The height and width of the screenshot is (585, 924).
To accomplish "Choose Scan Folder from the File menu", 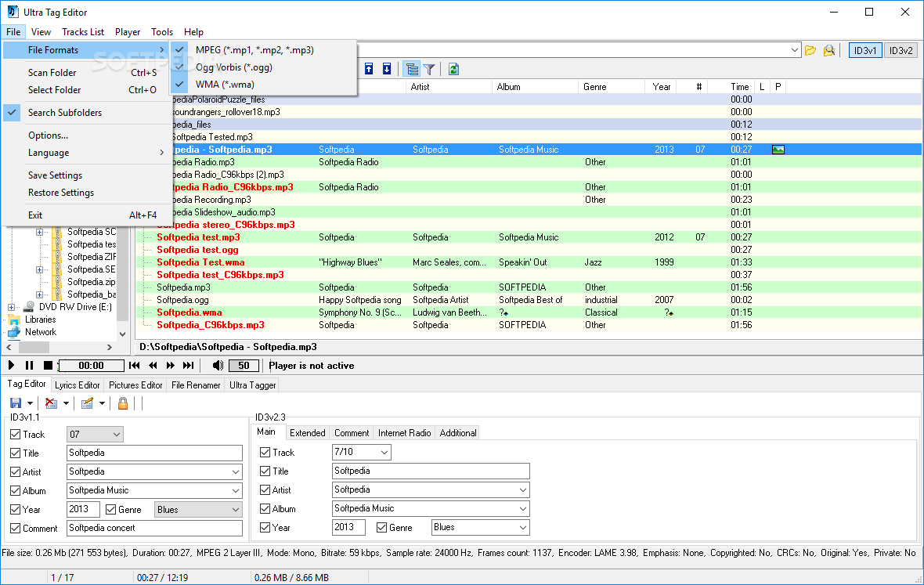I will click(87, 73).
